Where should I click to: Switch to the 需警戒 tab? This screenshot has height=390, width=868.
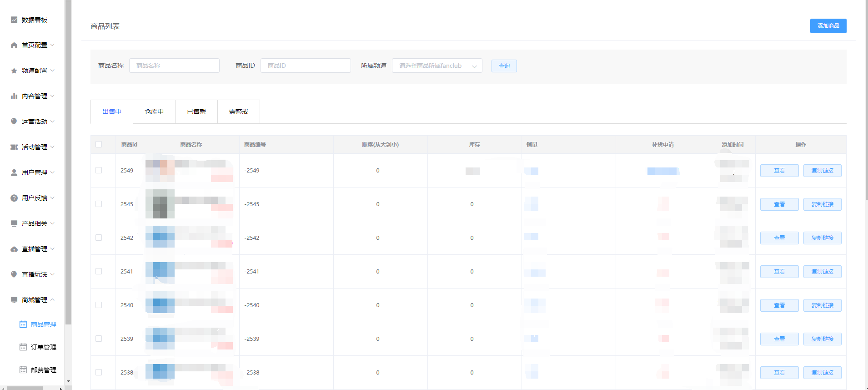click(x=239, y=111)
